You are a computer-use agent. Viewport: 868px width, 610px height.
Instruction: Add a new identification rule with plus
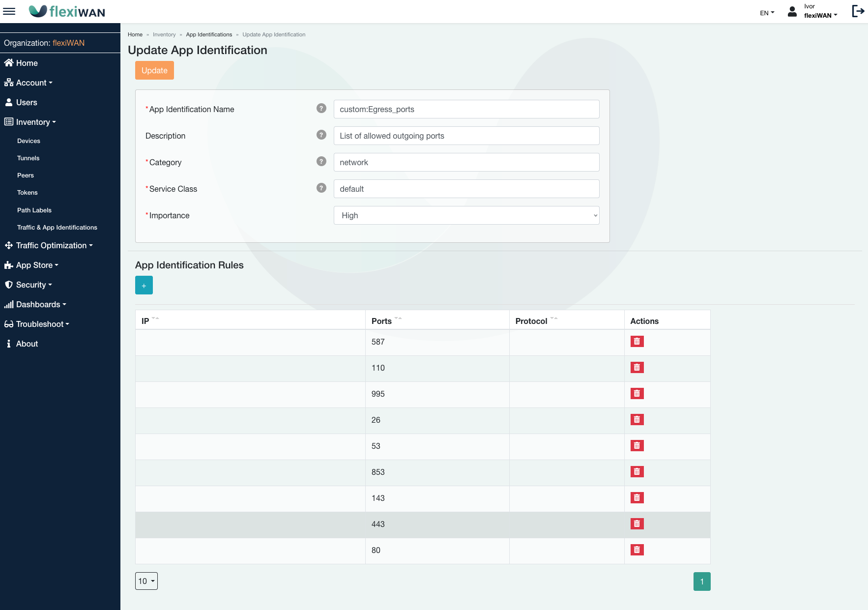pyautogui.click(x=144, y=285)
